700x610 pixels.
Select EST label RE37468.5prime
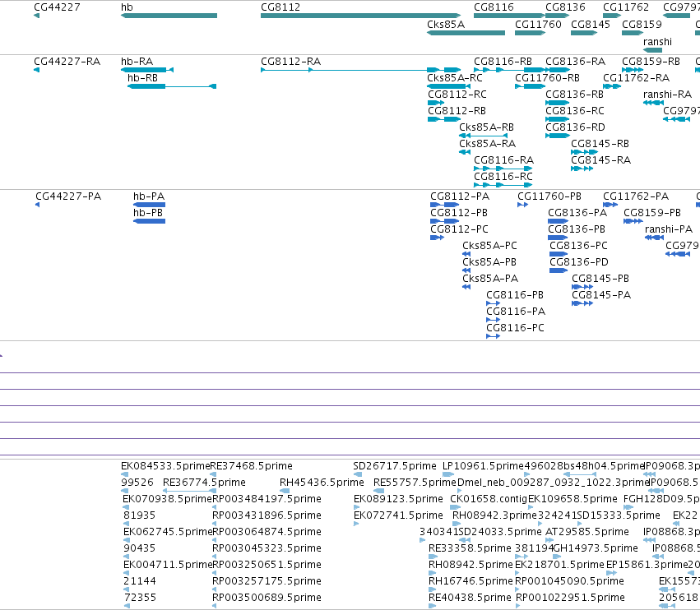pyautogui.click(x=252, y=466)
